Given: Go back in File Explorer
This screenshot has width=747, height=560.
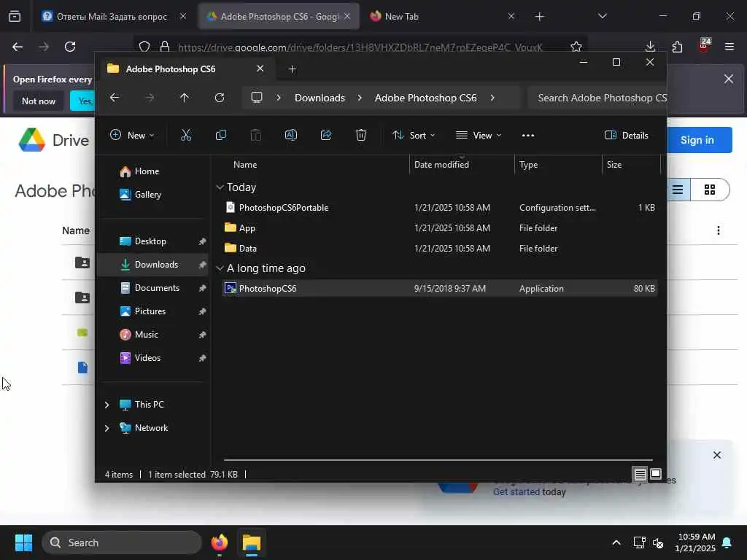Looking at the screenshot, I should (115, 98).
